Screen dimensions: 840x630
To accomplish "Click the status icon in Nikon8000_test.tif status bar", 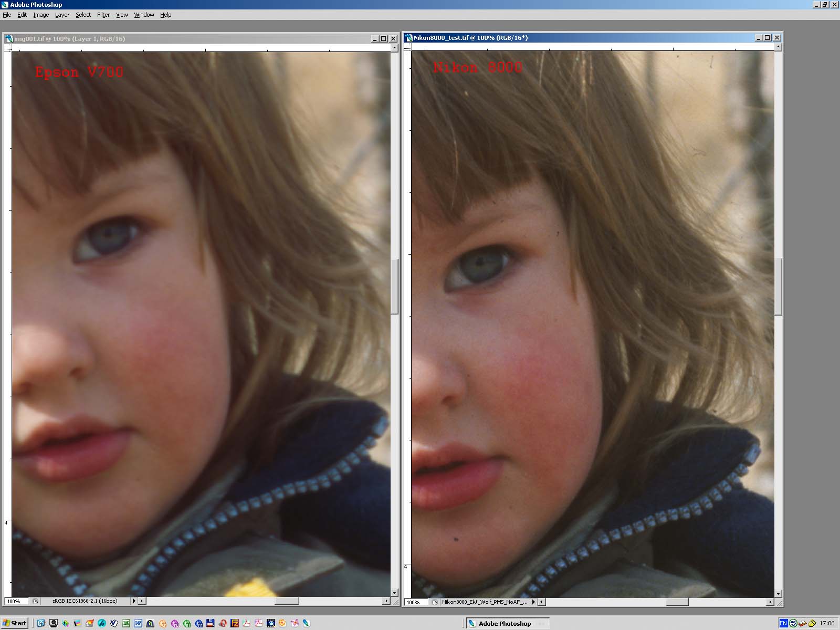I will [x=435, y=602].
